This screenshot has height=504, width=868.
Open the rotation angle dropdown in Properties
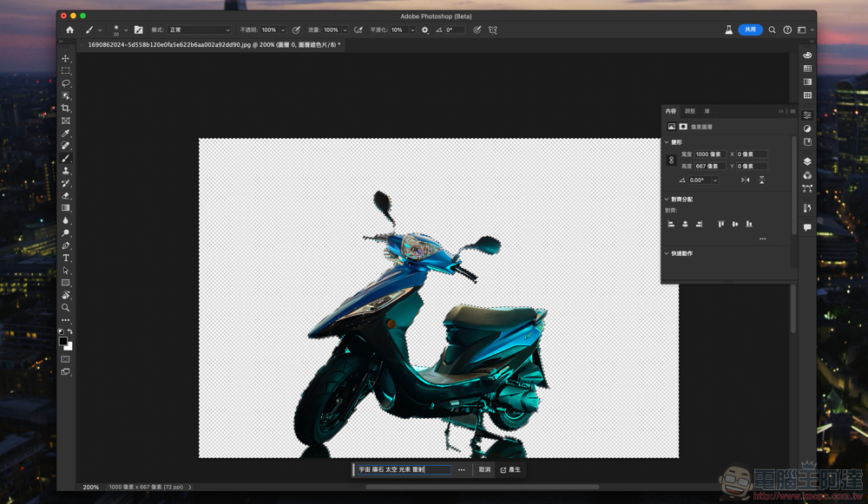[x=715, y=180]
